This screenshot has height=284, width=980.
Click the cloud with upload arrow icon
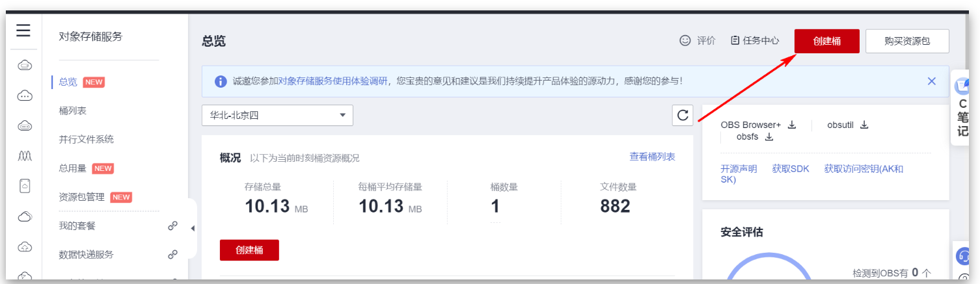(x=25, y=247)
